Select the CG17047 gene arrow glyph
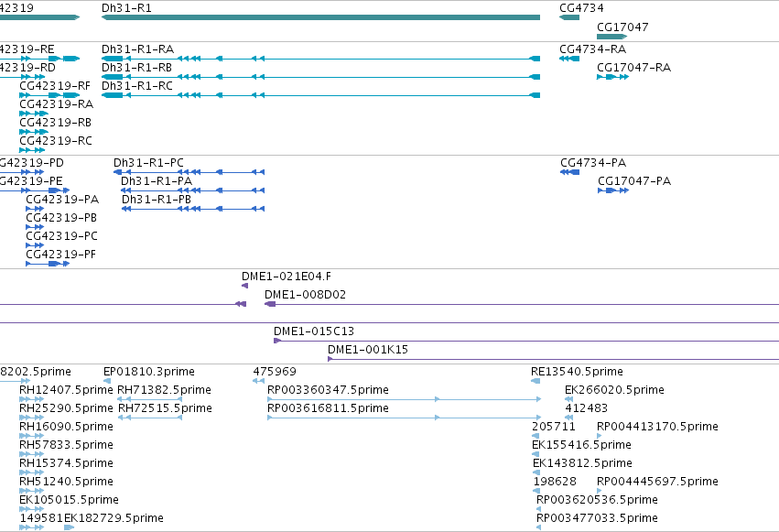The width and height of the screenshot is (779, 532). (612, 37)
